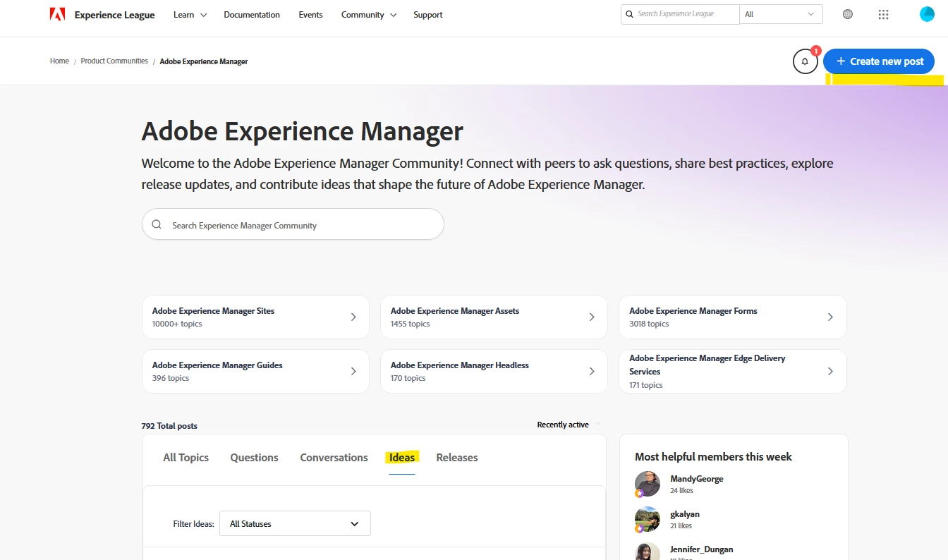Click arrow on Adobe Experience Manager Assets card
Viewport: 948px width, 560px height.
pyautogui.click(x=592, y=317)
